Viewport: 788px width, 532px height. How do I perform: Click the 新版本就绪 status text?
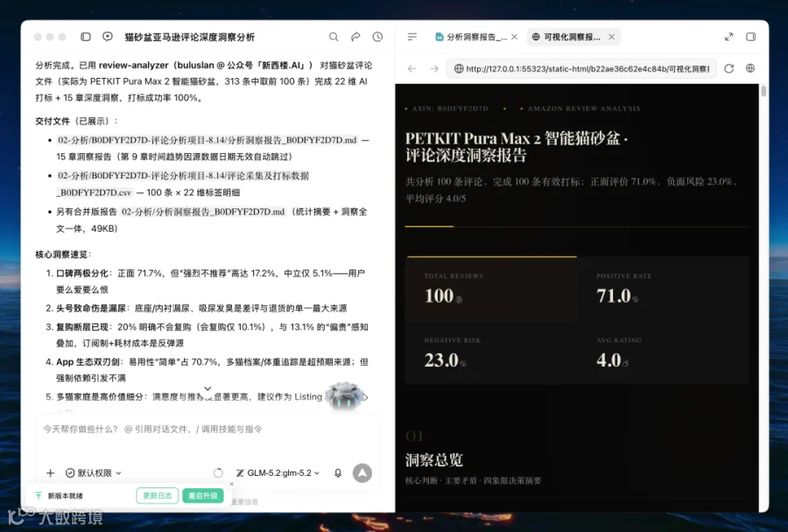65,496
